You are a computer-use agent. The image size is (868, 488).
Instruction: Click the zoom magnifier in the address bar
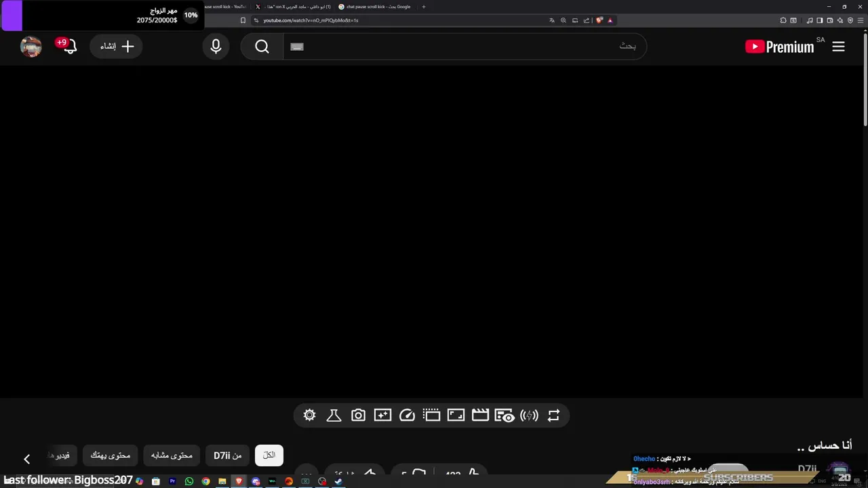pos(563,20)
